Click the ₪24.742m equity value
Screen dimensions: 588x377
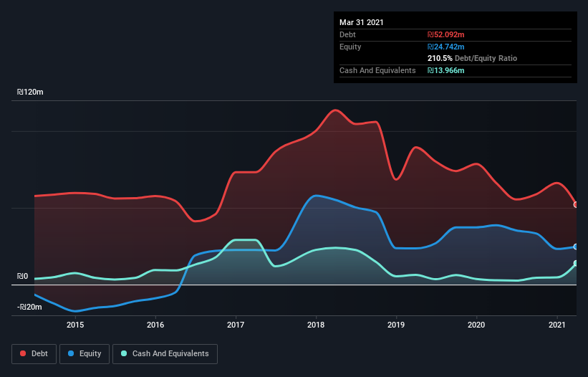point(446,47)
